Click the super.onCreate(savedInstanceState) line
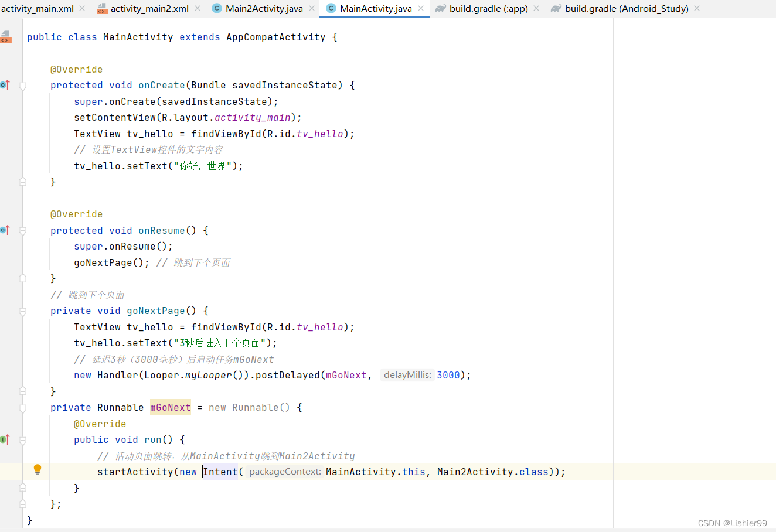Viewport: 776px width, 532px height. point(176,101)
